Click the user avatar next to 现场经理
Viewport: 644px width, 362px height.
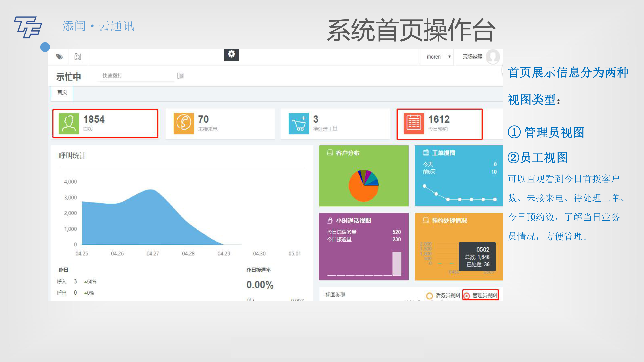pos(492,57)
